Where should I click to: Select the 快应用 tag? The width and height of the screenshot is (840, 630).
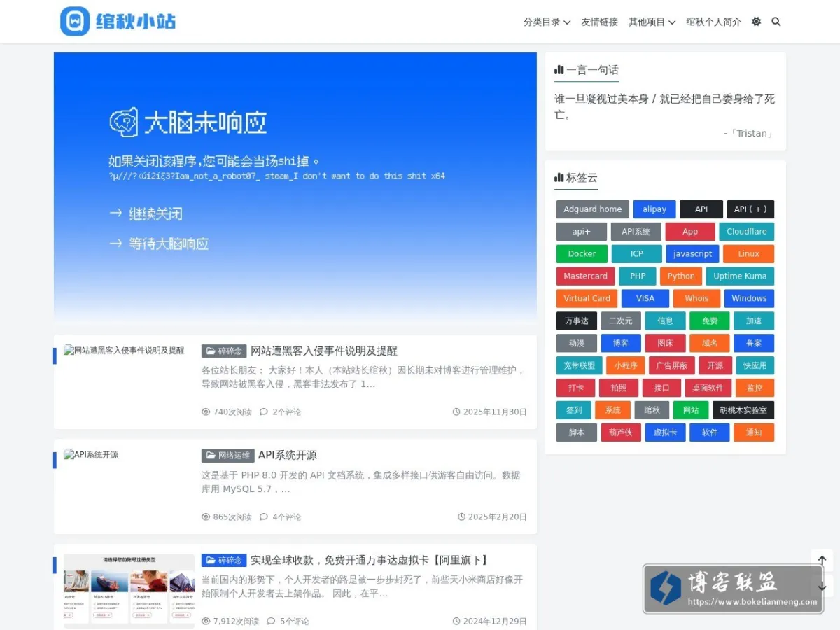tap(755, 366)
